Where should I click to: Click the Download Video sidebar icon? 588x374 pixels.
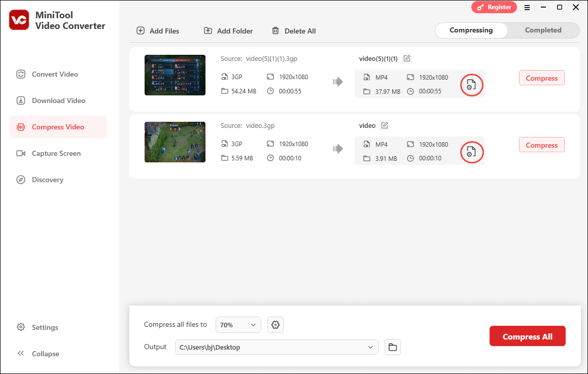pos(21,100)
